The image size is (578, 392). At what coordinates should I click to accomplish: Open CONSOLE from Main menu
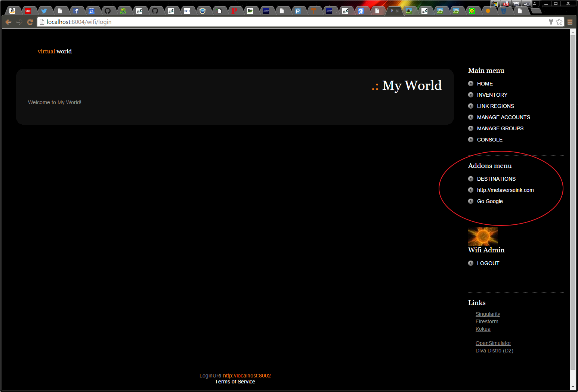[x=490, y=140]
